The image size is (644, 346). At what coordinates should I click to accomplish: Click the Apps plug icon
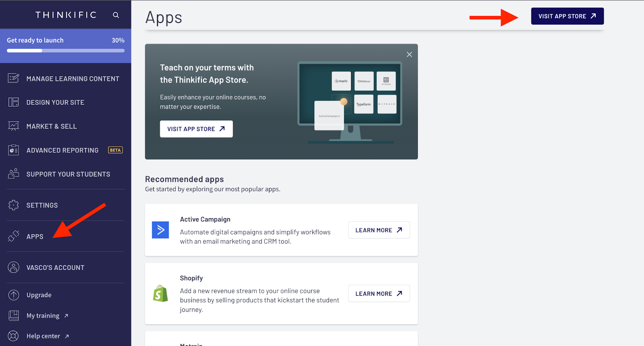(14, 236)
